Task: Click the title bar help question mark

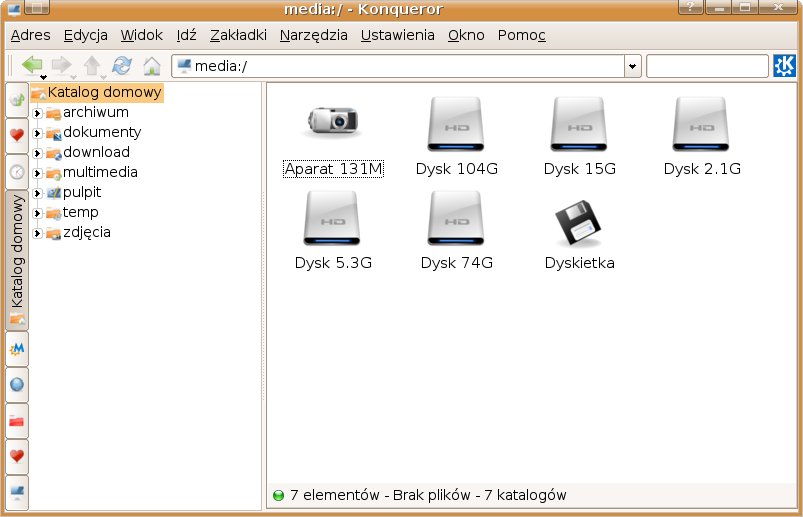Action: (x=690, y=7)
